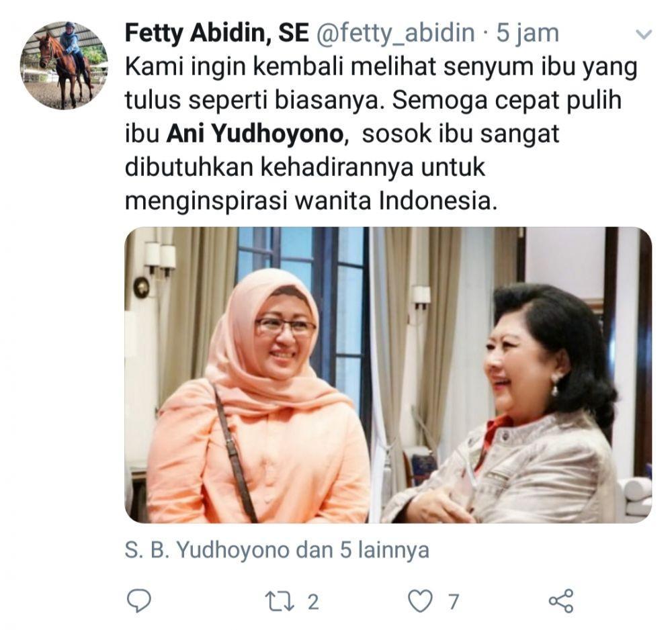Screen dimensions: 672x630
Task: Open Fetty Abidin, SE profile name
Action: pos(216,33)
